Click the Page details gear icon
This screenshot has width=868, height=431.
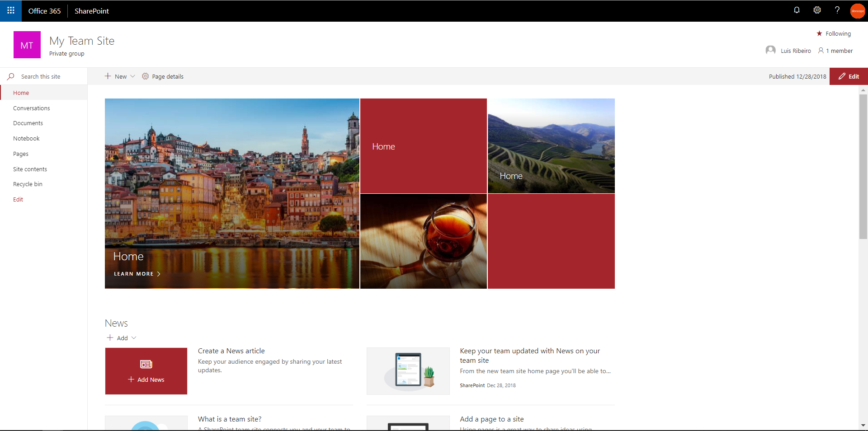click(x=145, y=76)
